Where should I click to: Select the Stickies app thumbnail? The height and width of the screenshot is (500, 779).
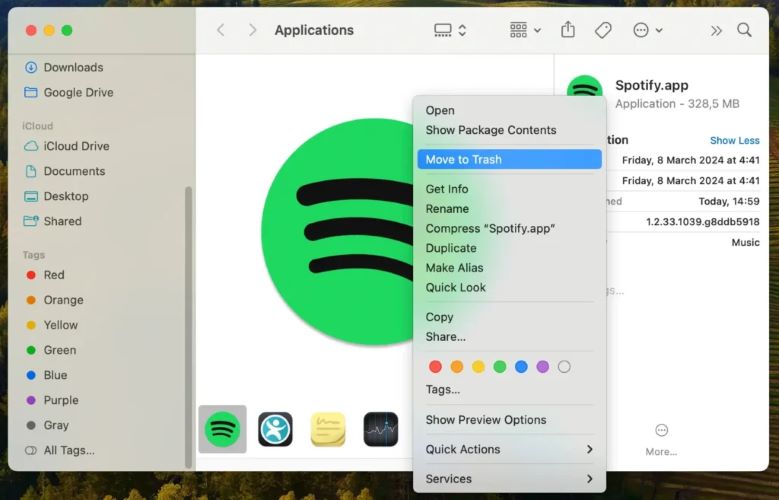coord(328,429)
